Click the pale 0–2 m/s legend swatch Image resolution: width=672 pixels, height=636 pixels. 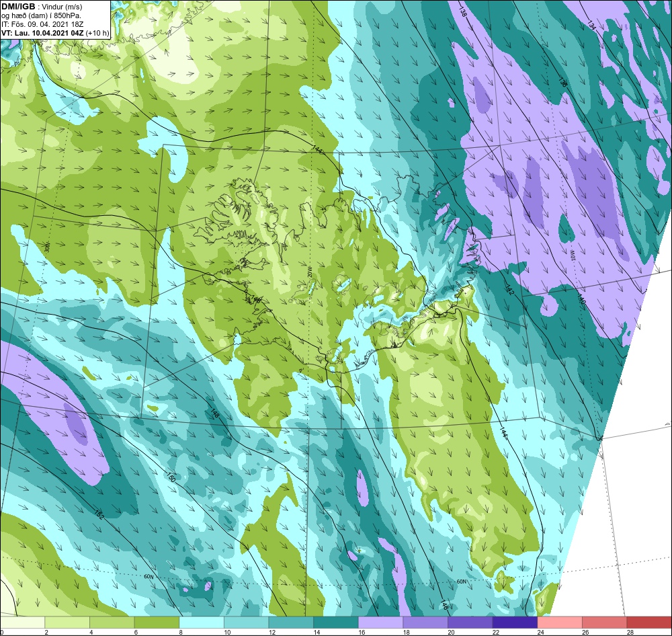pyautogui.click(x=22, y=623)
